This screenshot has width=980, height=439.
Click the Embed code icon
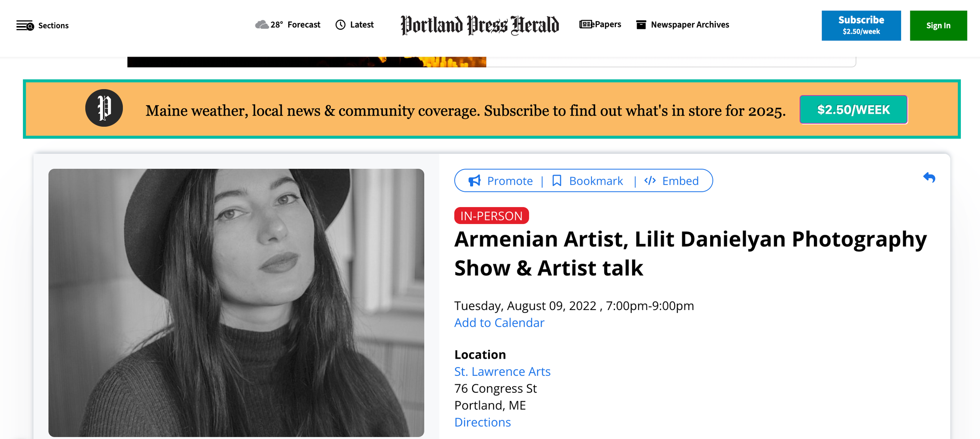tap(650, 181)
